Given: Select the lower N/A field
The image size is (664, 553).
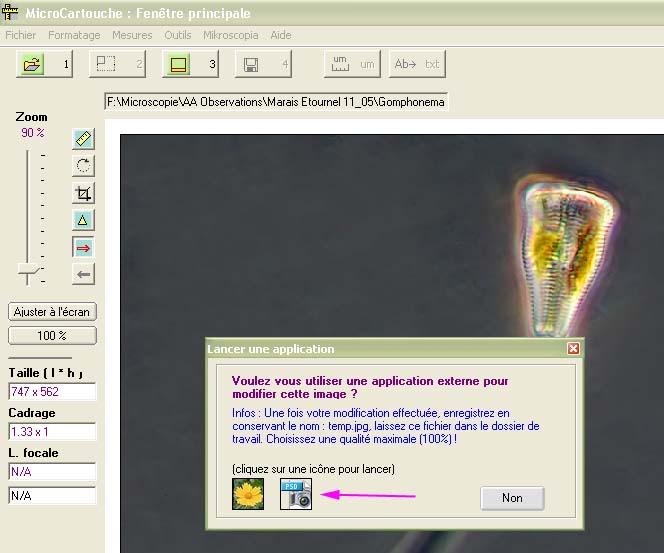Looking at the screenshot, I should 52,495.
